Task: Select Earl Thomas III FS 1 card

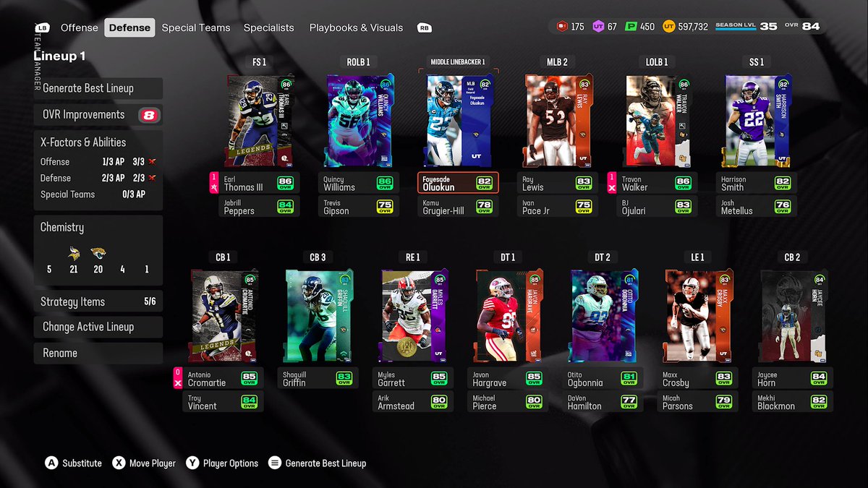Action: [x=260, y=121]
